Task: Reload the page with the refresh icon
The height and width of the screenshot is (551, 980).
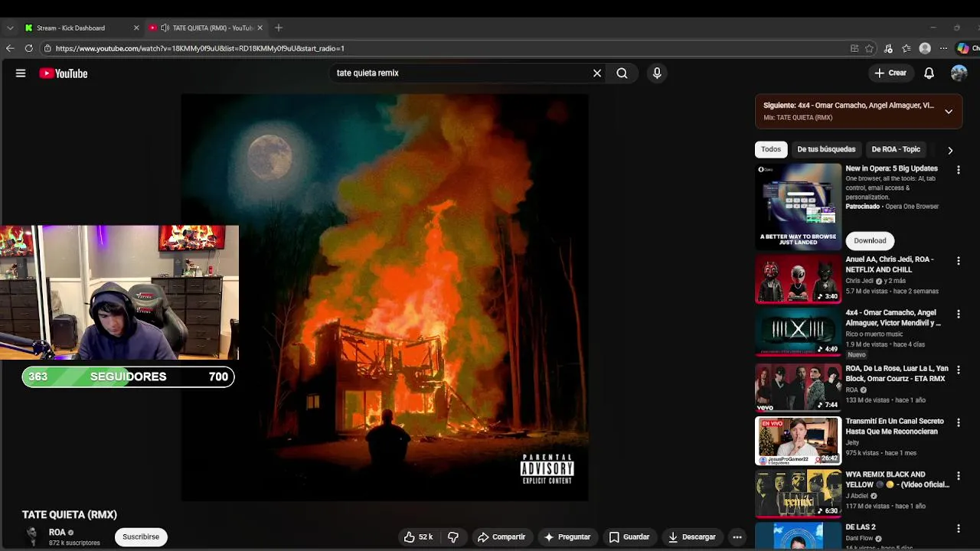Action: (x=29, y=48)
